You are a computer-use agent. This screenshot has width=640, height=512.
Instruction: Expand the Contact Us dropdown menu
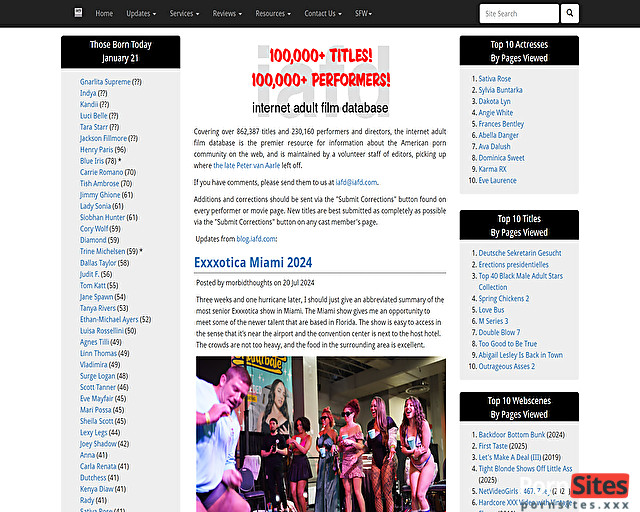pyautogui.click(x=323, y=13)
